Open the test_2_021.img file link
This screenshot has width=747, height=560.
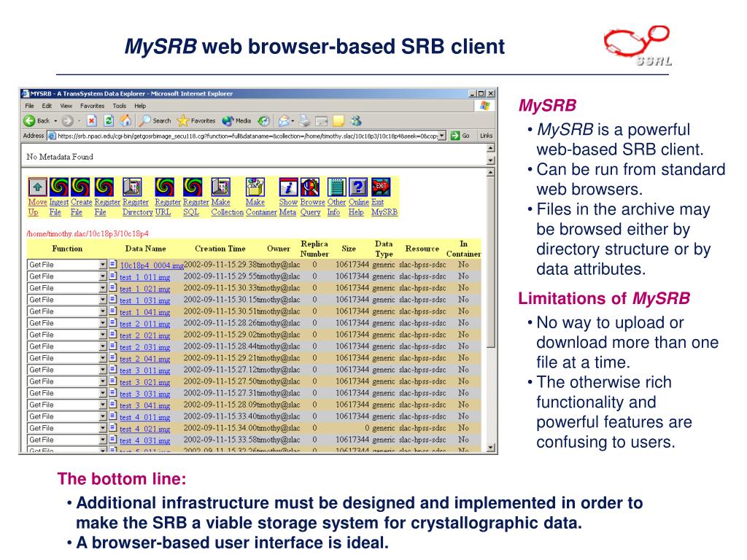pos(145,335)
